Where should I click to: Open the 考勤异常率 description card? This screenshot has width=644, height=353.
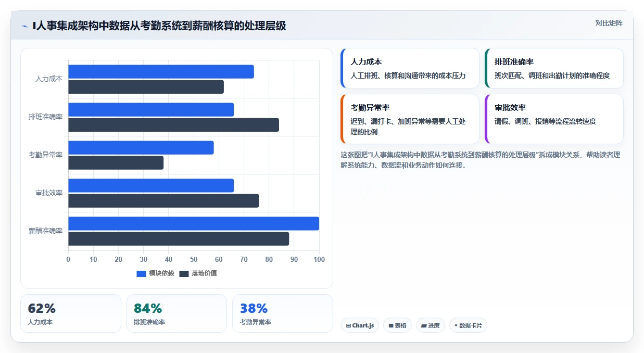pos(410,119)
